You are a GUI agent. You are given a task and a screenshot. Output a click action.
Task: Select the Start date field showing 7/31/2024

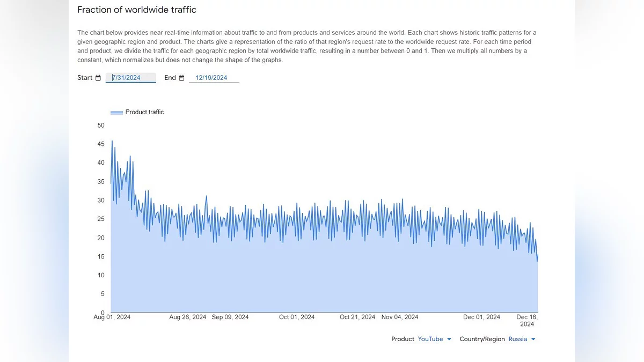pos(130,78)
